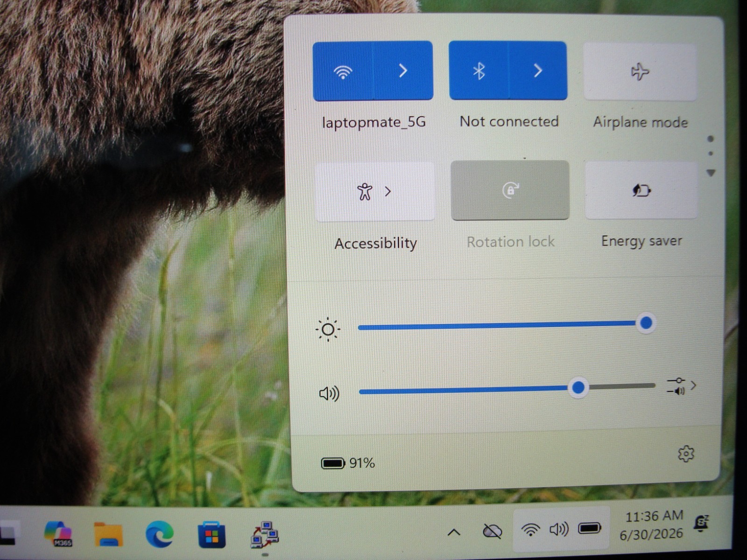
Task: Mute sound using the speaker icon
Action: 329,394
